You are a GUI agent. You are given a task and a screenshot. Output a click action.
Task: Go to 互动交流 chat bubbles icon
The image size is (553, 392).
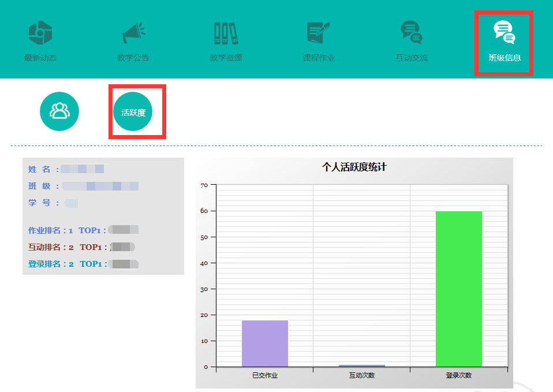click(x=412, y=33)
